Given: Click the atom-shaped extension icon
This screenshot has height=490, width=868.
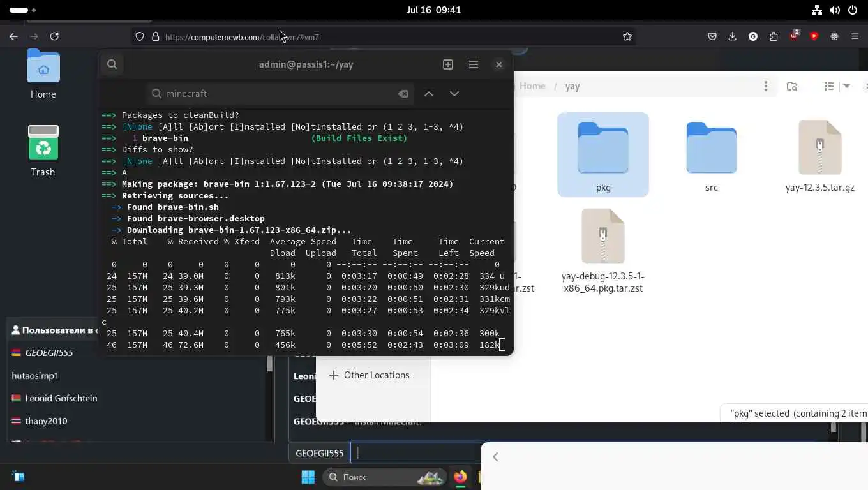Looking at the screenshot, I should [834, 37].
